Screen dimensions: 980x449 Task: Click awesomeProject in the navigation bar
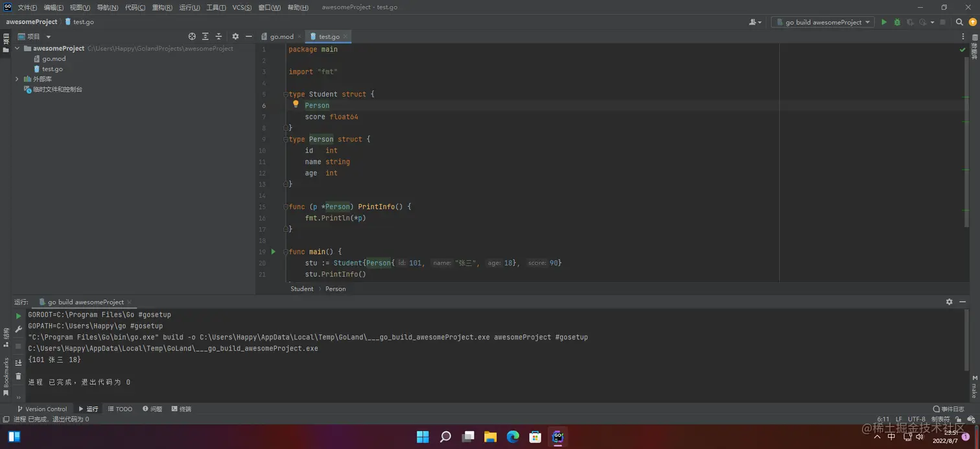point(32,22)
